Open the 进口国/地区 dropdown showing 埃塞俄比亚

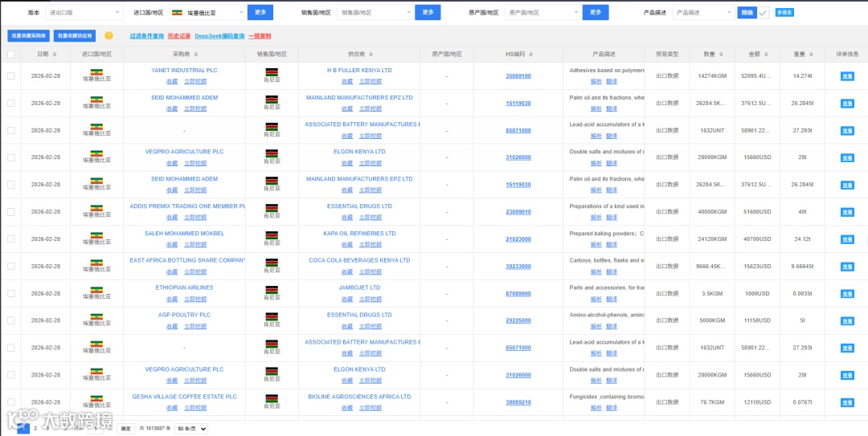207,12
